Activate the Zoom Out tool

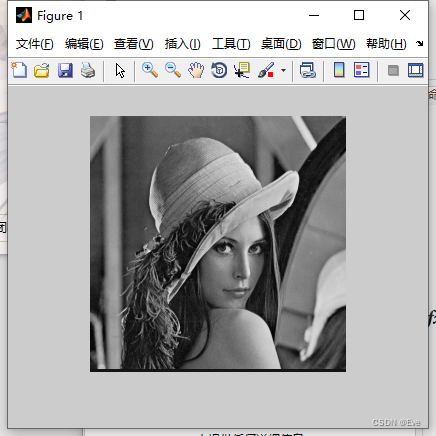point(173,70)
